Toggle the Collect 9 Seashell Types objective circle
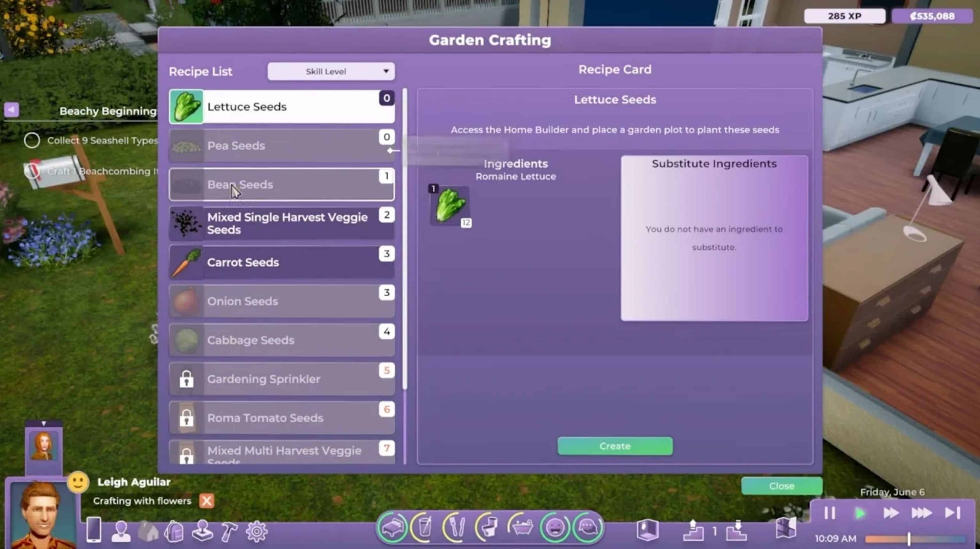This screenshot has width=980, height=549. 32,141
